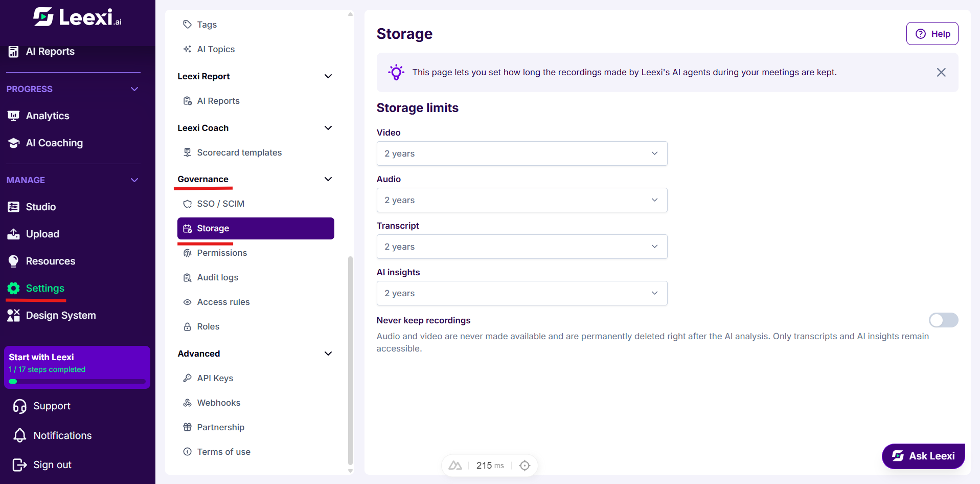980x484 pixels.
Task: Open Design System page link
Action: [x=61, y=315]
